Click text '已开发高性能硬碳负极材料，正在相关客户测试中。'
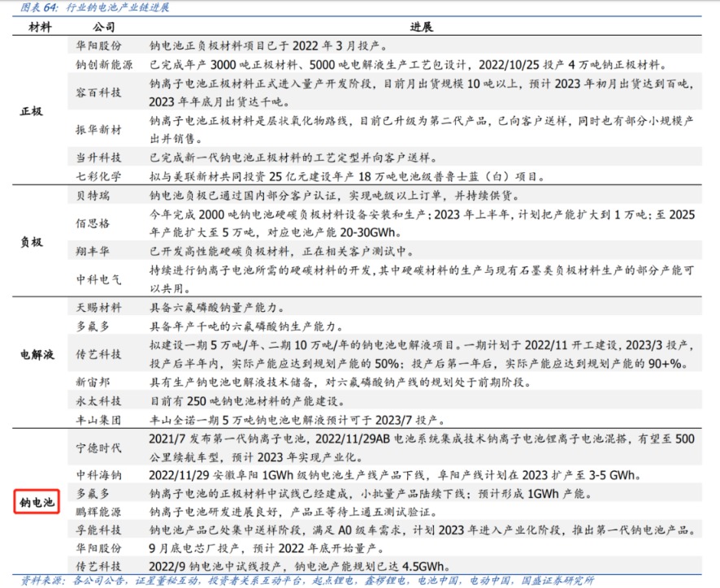Image resolution: width=720 pixels, height=588 pixels. pos(282,251)
